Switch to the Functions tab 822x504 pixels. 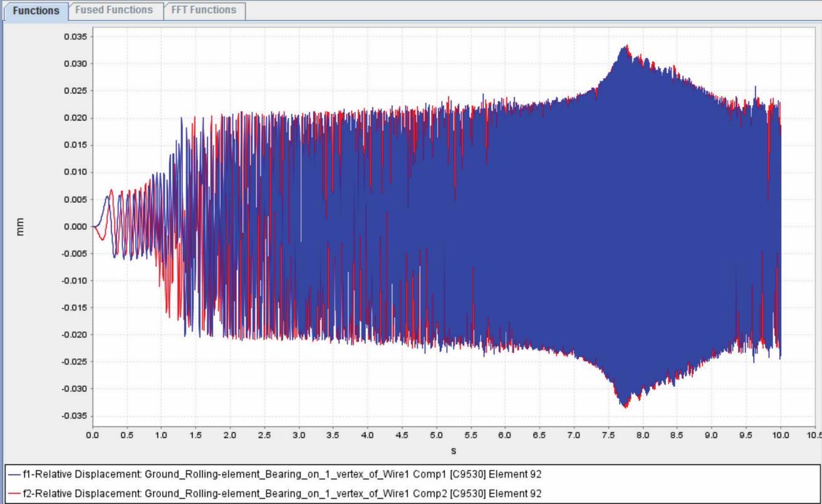[x=36, y=11]
